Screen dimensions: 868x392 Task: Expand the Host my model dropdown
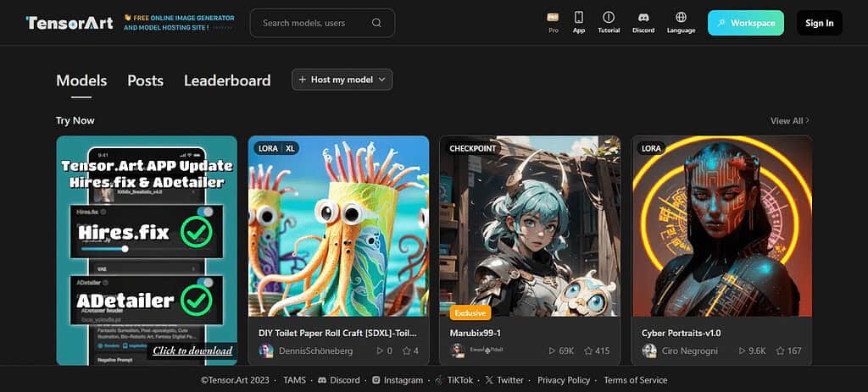342,80
